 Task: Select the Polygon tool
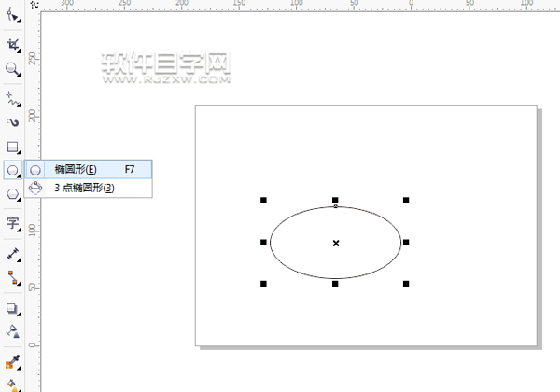click(x=13, y=194)
